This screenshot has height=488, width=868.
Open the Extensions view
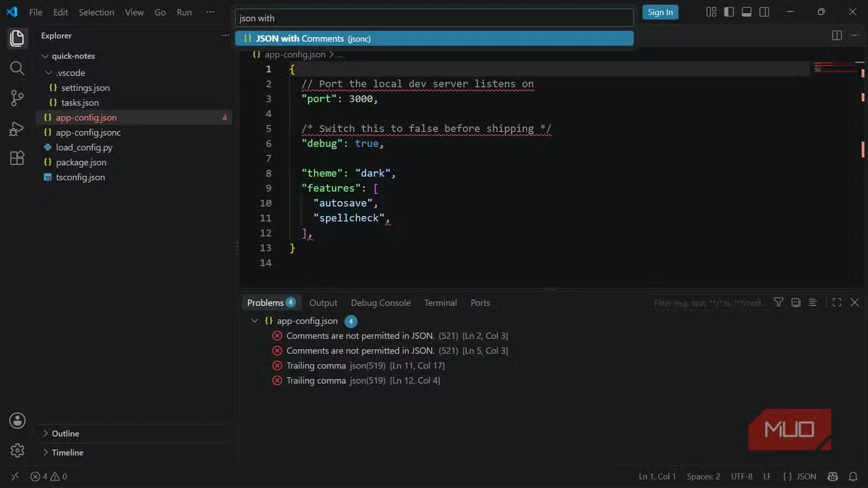[17, 158]
